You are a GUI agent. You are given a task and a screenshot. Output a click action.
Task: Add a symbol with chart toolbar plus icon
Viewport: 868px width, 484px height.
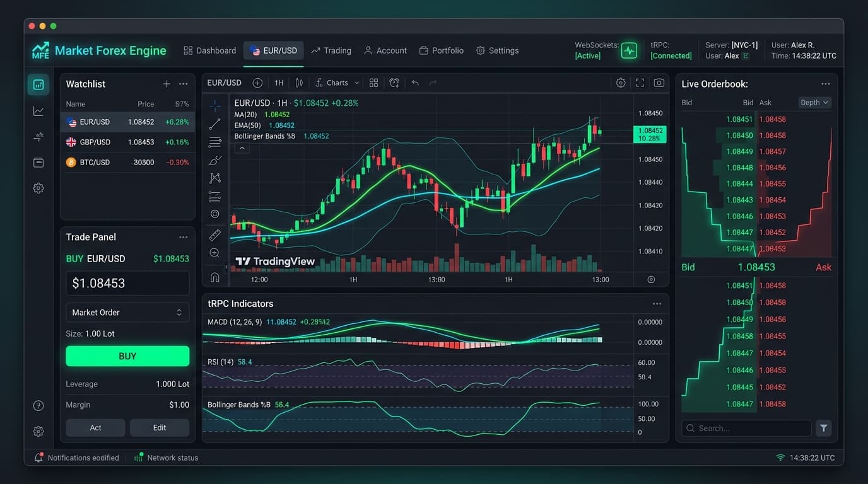257,83
